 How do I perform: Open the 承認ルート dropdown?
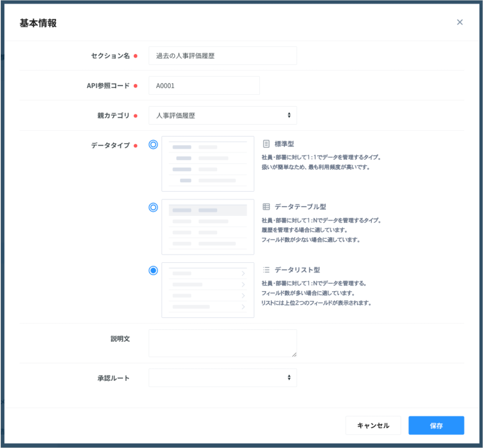point(223,378)
